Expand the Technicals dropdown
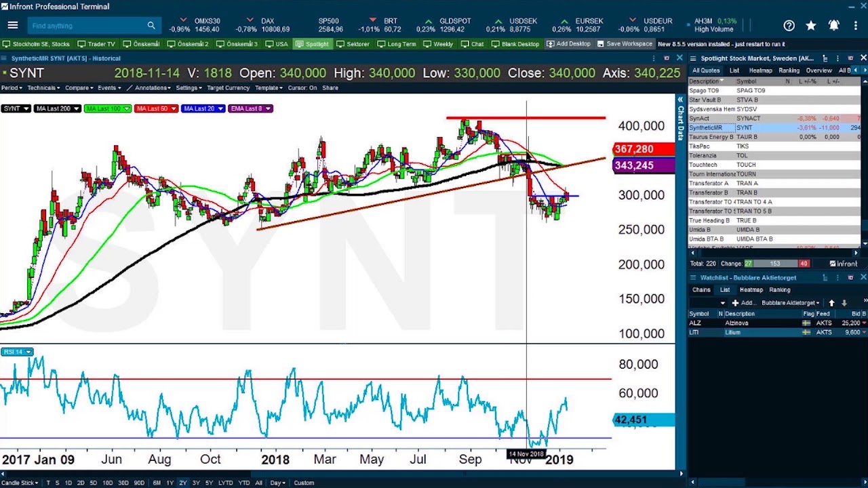 (x=43, y=88)
